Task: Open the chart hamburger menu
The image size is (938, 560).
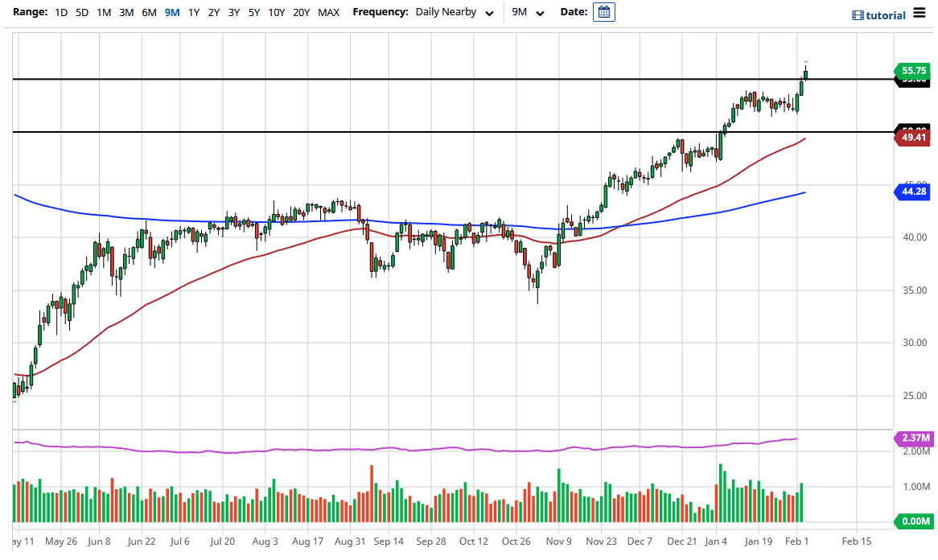Action: click(919, 13)
